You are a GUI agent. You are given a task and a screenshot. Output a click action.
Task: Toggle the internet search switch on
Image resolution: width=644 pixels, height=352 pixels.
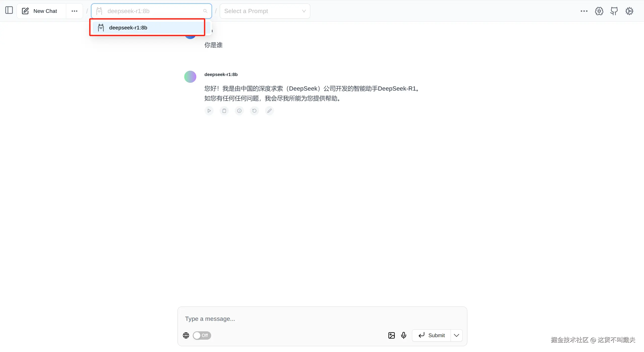coord(202,335)
